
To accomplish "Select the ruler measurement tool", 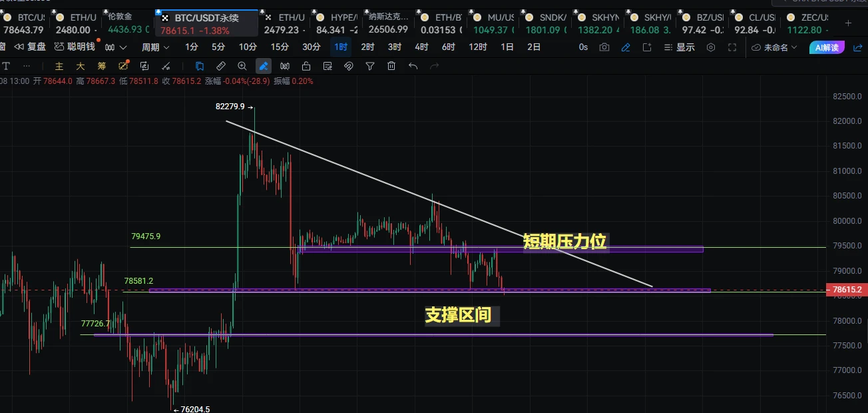I will [221, 66].
